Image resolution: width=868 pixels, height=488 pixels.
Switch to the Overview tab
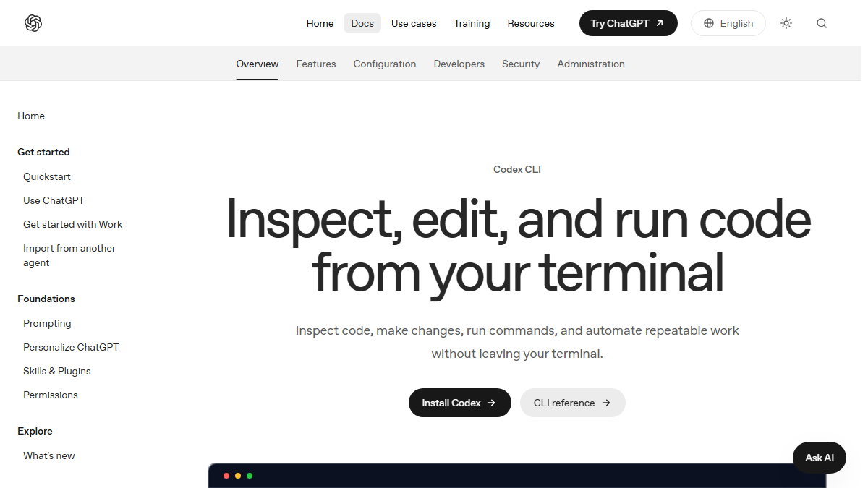(258, 64)
